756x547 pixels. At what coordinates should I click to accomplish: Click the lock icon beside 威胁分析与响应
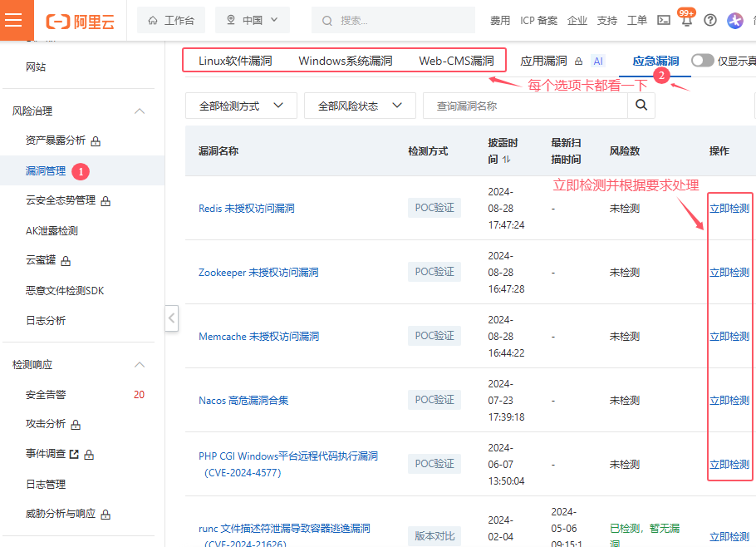106,515
